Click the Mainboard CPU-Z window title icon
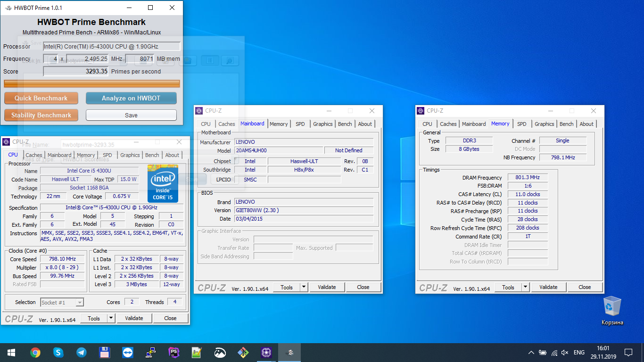This screenshot has height=362, width=644. coord(199,111)
